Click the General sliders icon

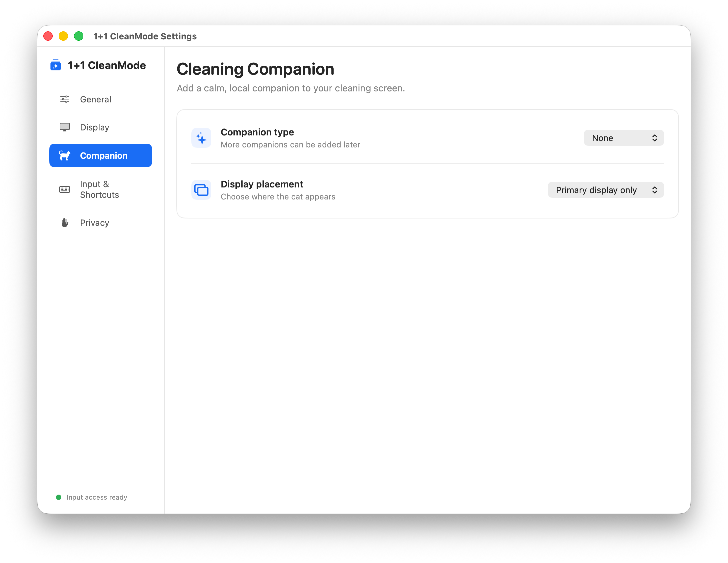click(x=65, y=99)
